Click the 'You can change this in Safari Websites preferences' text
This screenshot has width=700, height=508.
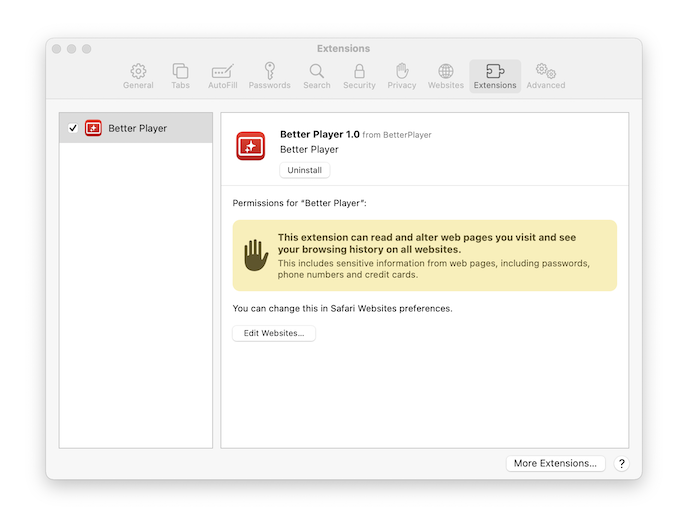tap(342, 308)
